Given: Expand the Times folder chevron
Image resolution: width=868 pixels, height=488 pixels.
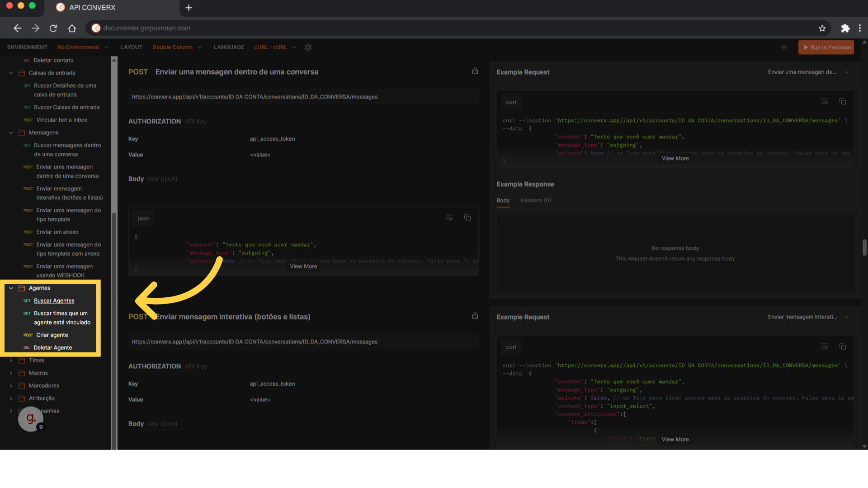Looking at the screenshot, I should click(x=11, y=360).
